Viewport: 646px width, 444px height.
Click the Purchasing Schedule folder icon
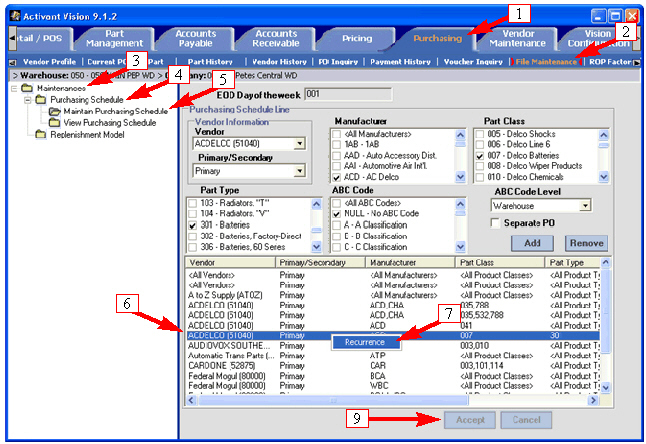pyautogui.click(x=40, y=99)
